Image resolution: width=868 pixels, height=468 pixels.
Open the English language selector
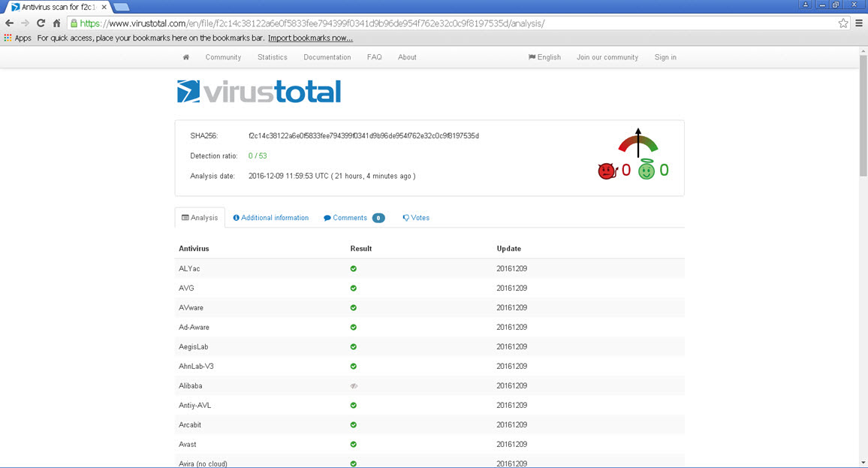point(544,57)
